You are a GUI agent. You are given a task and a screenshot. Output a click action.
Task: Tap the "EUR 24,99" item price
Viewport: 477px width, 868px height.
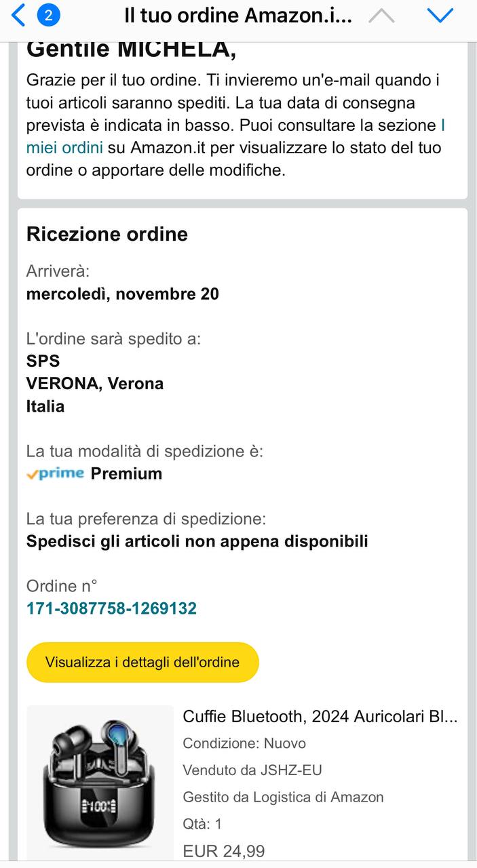point(224,850)
